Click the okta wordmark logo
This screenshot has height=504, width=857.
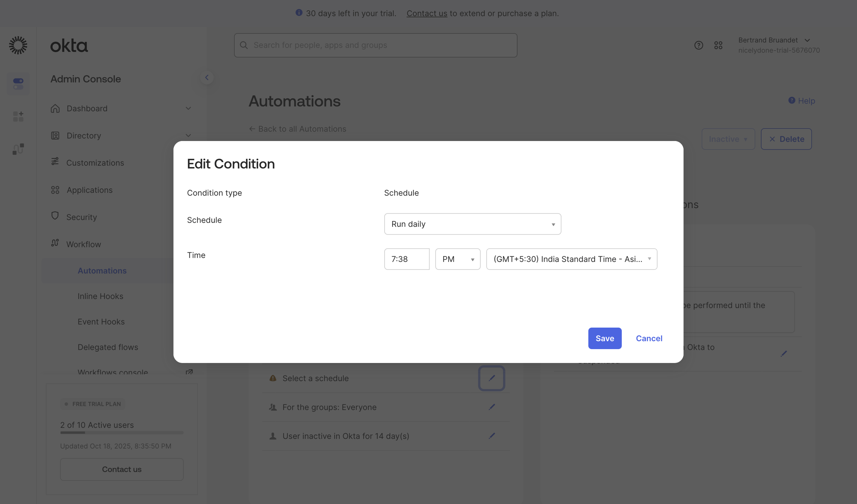[69, 46]
